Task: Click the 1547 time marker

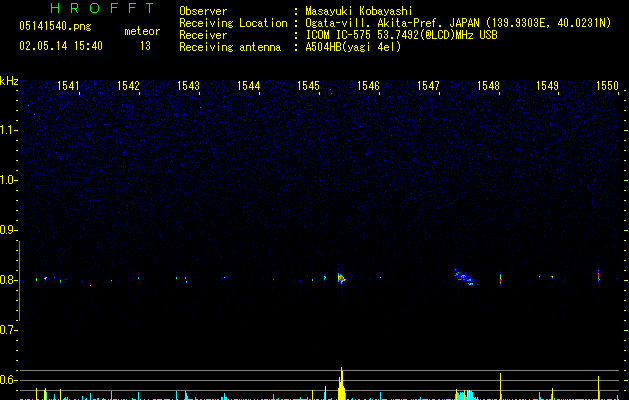Action: tap(428, 86)
